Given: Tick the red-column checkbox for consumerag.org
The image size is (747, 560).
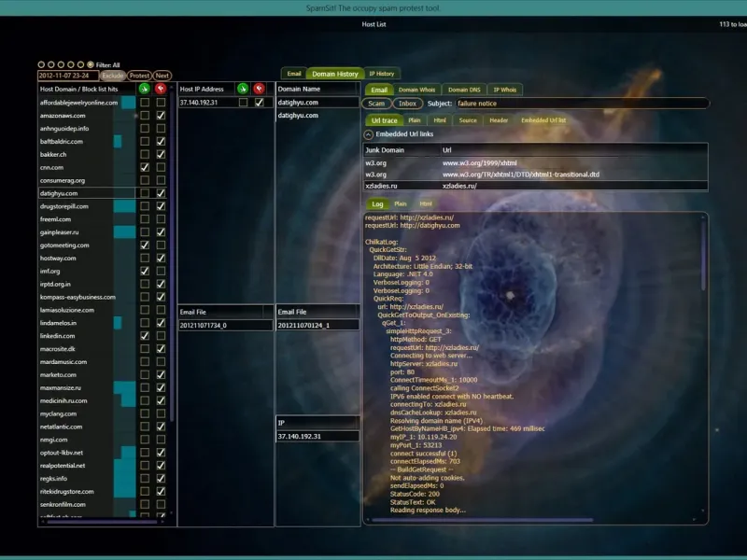Looking at the screenshot, I should (x=161, y=180).
